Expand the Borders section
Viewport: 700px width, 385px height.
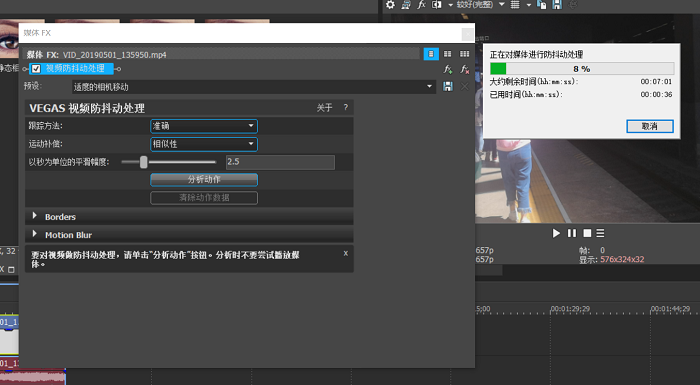pyautogui.click(x=34, y=216)
